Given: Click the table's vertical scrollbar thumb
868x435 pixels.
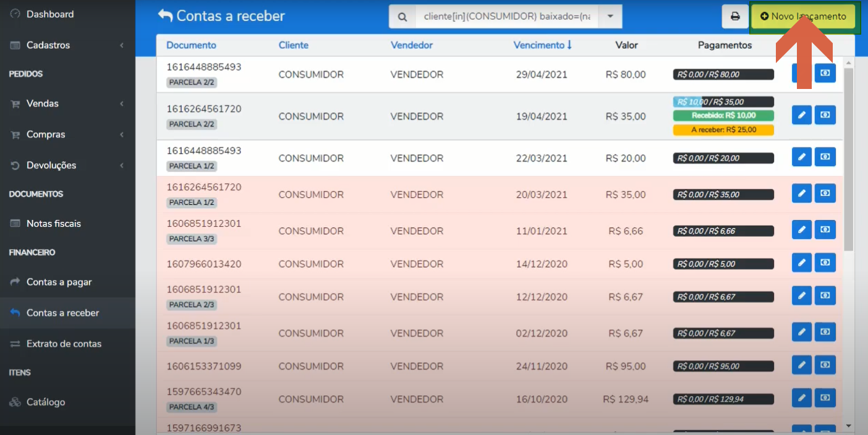Looking at the screenshot, I should (849, 159).
